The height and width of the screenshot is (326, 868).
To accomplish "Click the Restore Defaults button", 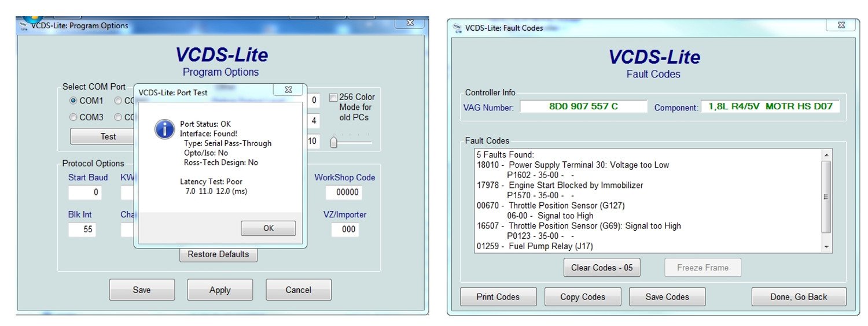I will (x=218, y=254).
